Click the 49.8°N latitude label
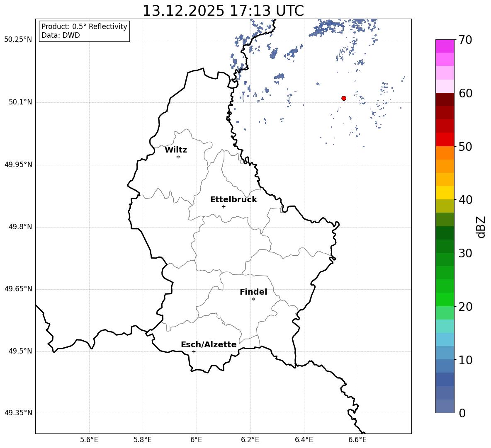 [x=20, y=227]
